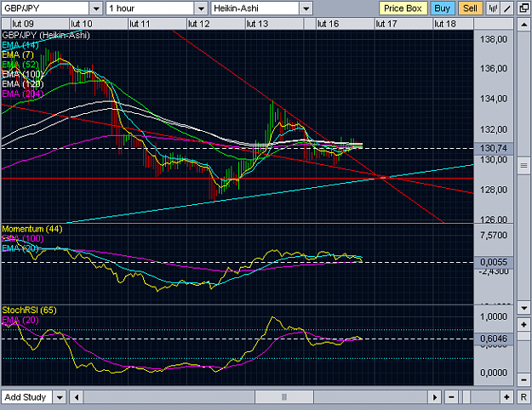
Task: Click the GBP/JPY (Heikin-Ashi) chart label
Action: (x=46, y=35)
